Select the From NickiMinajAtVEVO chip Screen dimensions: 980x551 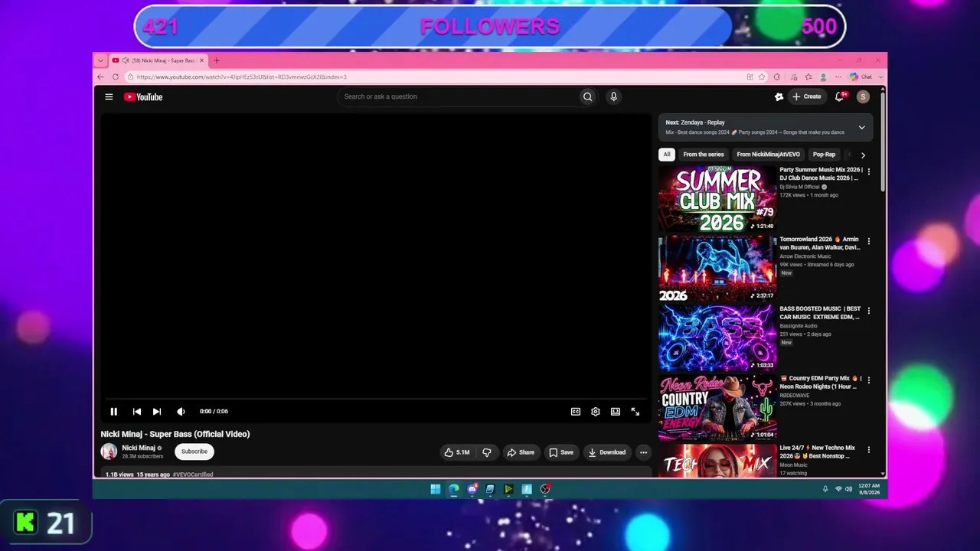(768, 155)
